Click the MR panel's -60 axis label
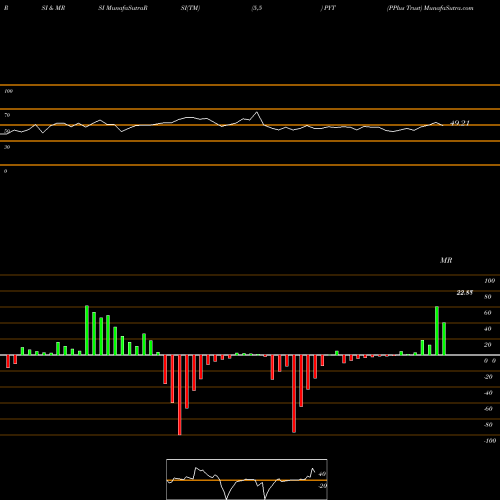Screen dimensions: 500x500 click(488, 409)
